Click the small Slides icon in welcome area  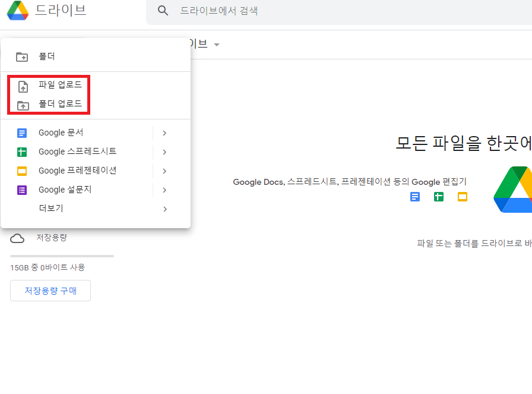463,197
